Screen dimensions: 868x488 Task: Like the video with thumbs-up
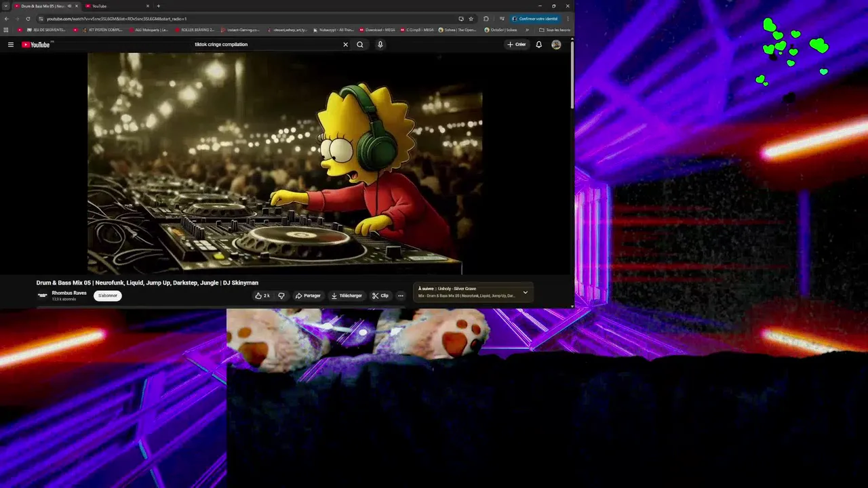pyautogui.click(x=262, y=296)
